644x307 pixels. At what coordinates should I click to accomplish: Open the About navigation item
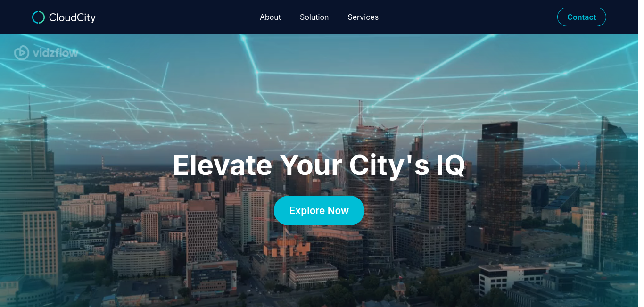point(270,17)
